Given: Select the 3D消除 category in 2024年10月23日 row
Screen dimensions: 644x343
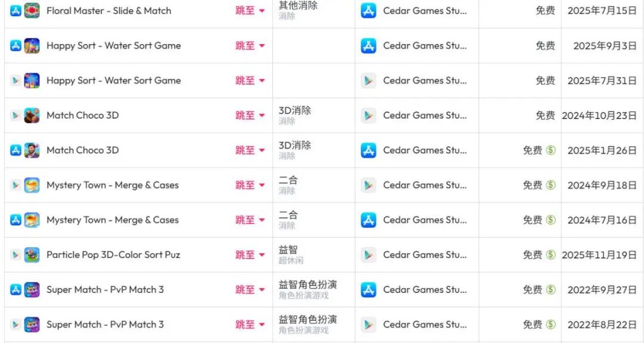Looking at the screenshot, I should tap(295, 110).
